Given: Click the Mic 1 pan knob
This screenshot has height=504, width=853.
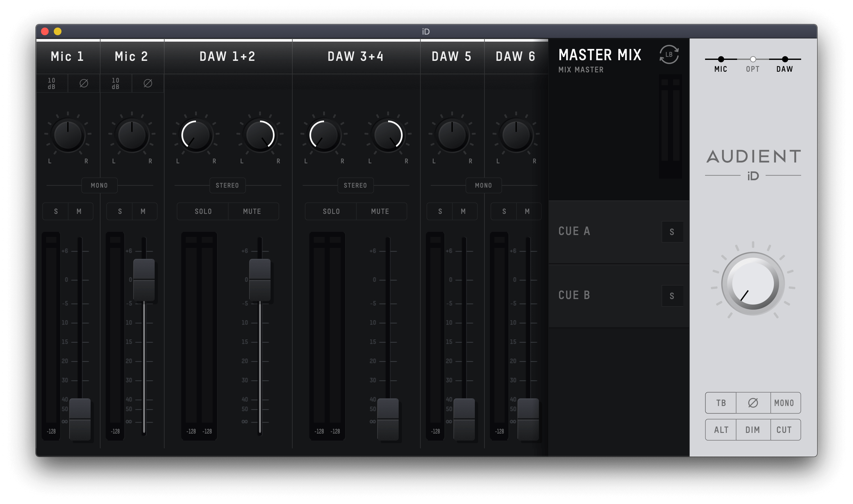Looking at the screenshot, I should point(68,135).
